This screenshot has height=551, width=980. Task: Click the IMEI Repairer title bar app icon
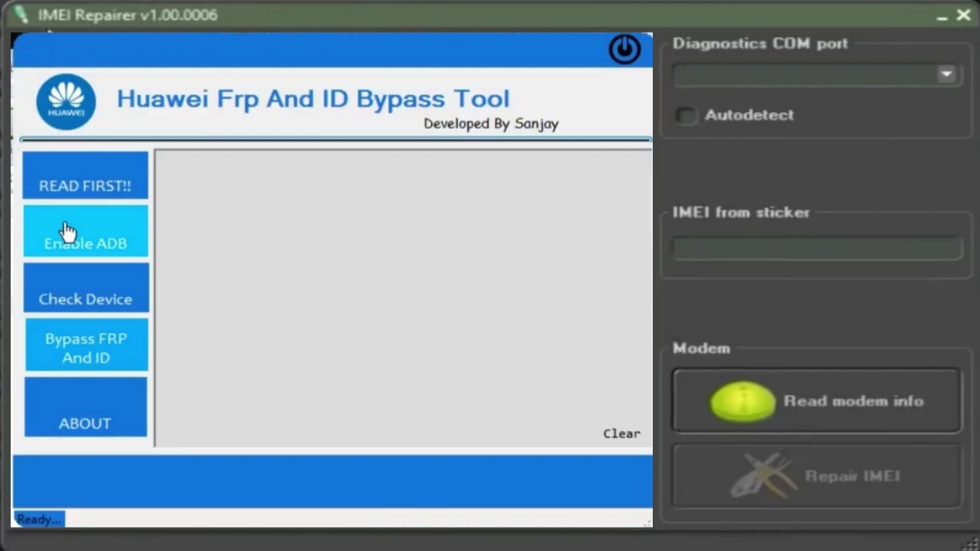point(22,14)
